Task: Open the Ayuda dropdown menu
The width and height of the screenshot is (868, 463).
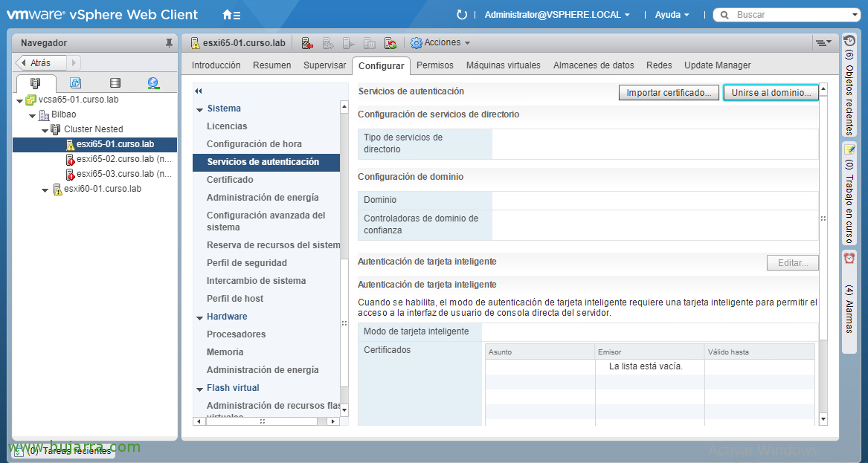Action: [x=672, y=15]
